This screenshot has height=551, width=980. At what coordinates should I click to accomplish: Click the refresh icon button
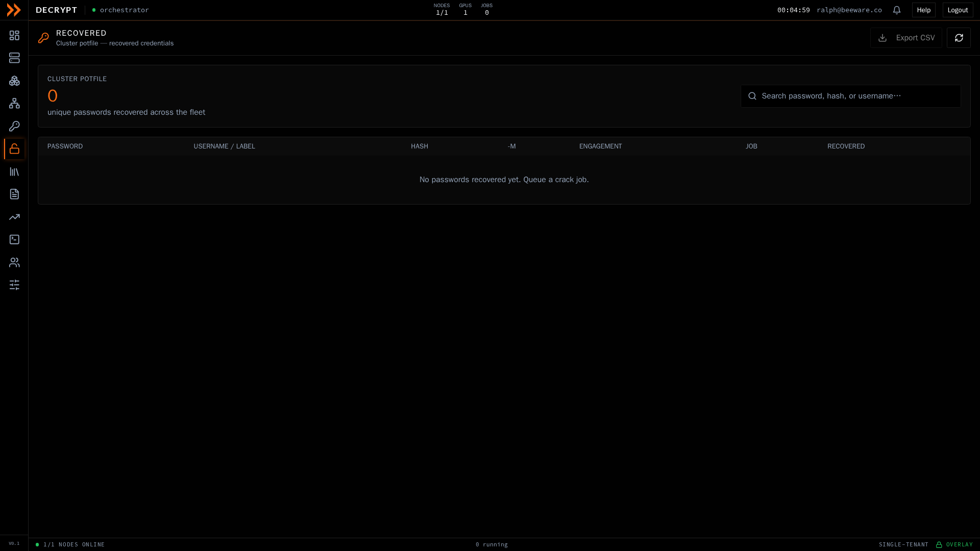(959, 38)
